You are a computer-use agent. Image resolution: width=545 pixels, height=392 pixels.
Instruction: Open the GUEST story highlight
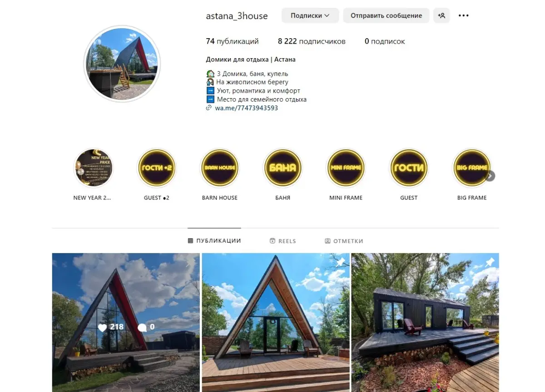click(x=409, y=168)
